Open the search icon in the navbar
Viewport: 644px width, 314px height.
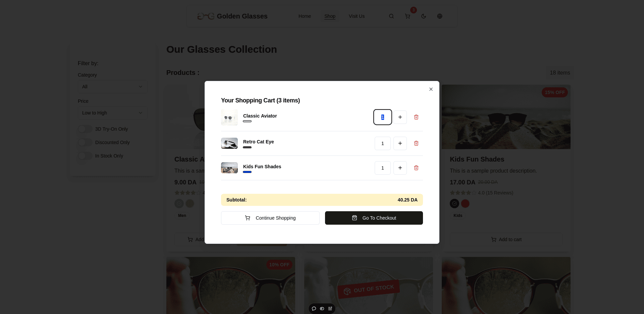391,16
